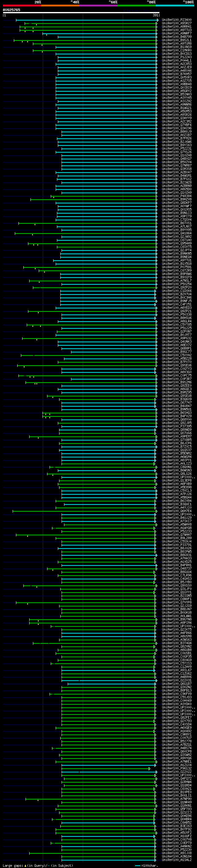Image resolution: width=197 pixels, height=868 pixels.
Task: Click the UniRef100_A4RX46 label
Action: [176, 71]
